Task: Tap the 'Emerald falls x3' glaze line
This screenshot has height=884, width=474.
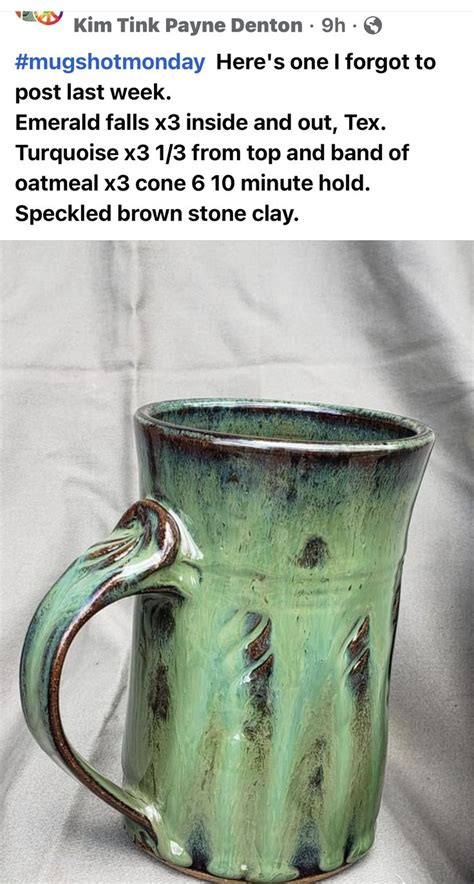Action: click(200, 123)
